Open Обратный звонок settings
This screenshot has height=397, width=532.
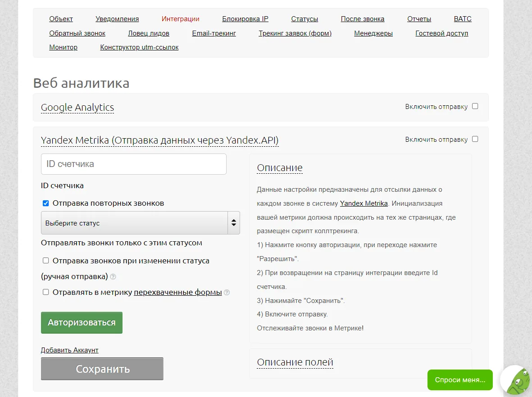[x=77, y=33]
